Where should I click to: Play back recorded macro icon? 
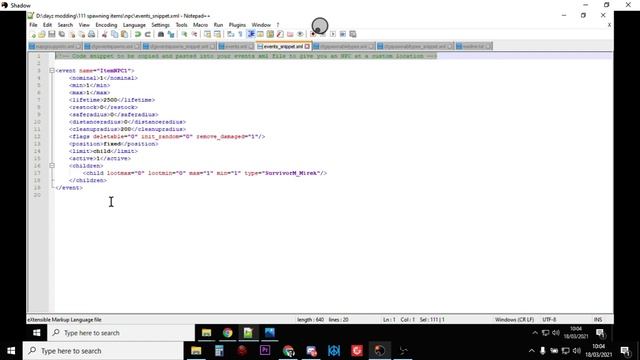tap(333, 34)
